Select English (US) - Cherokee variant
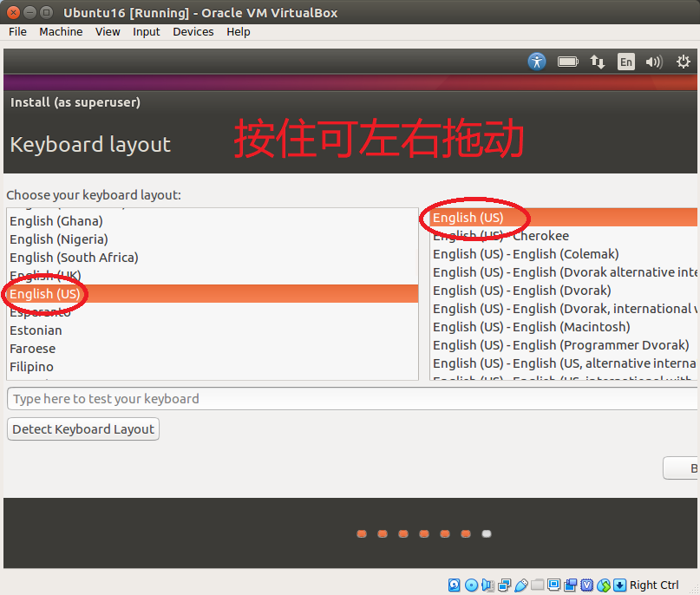The image size is (700, 595). click(564, 236)
